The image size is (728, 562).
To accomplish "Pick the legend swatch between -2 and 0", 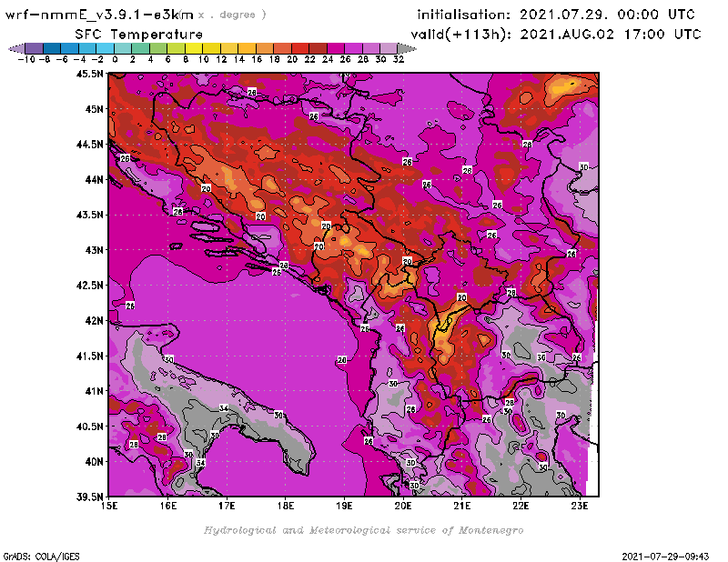I will click(x=105, y=48).
